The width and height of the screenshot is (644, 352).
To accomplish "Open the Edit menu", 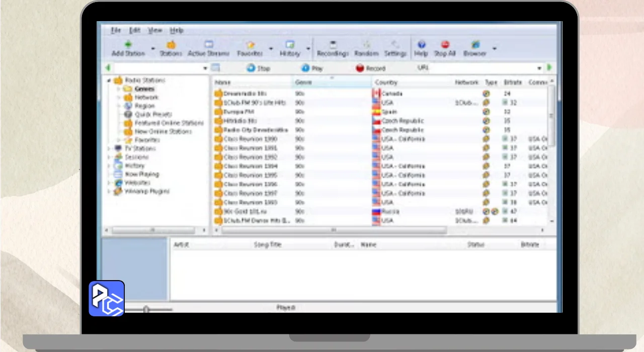I will pyautogui.click(x=134, y=30).
